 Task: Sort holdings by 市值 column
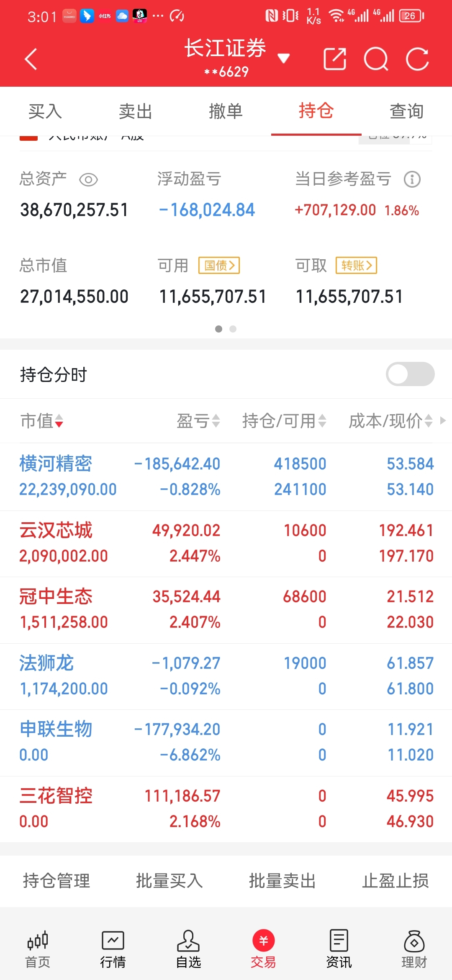pos(41,421)
